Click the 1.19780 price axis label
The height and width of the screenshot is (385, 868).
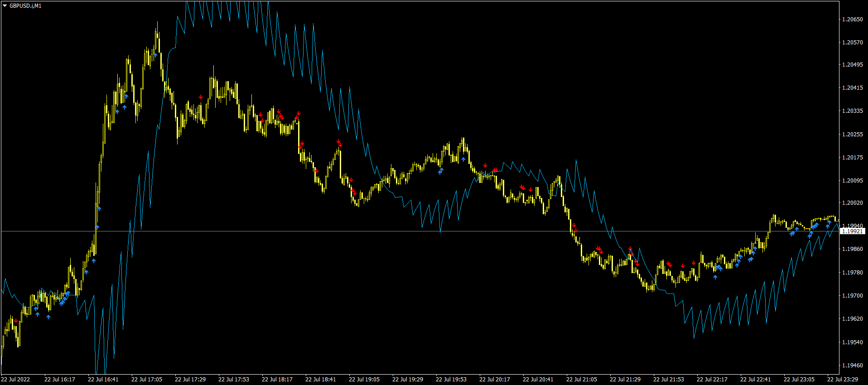pos(853,273)
